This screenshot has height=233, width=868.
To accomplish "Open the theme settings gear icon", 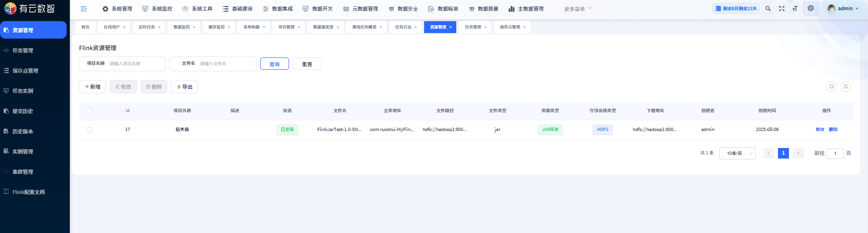I will (811, 8).
